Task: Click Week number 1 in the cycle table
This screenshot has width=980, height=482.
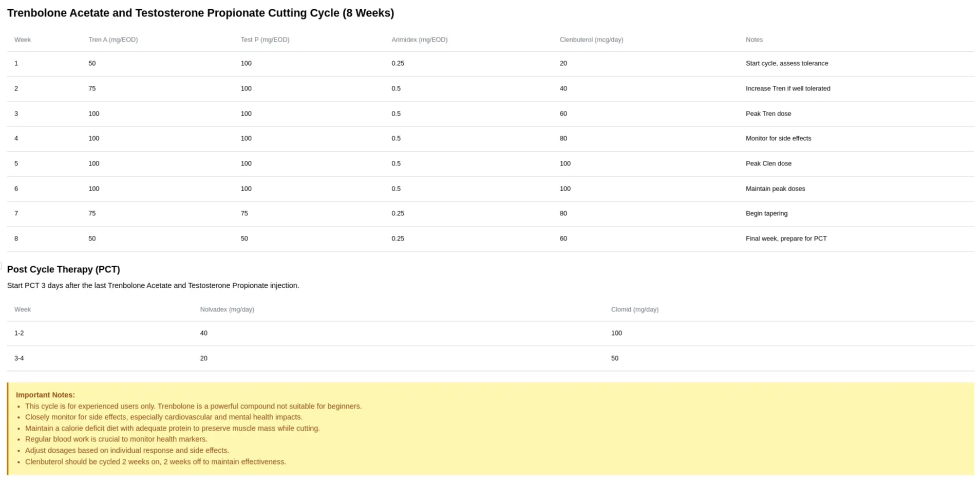Action: (x=16, y=63)
